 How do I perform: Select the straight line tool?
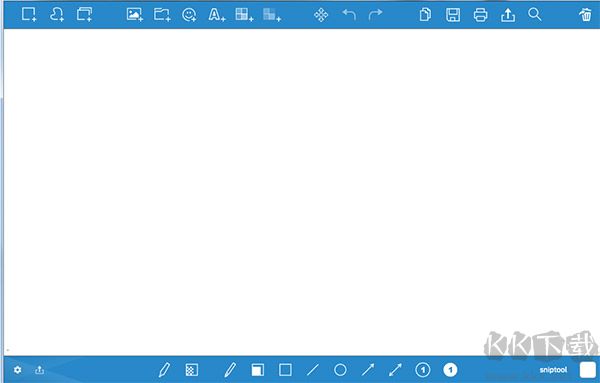click(313, 370)
